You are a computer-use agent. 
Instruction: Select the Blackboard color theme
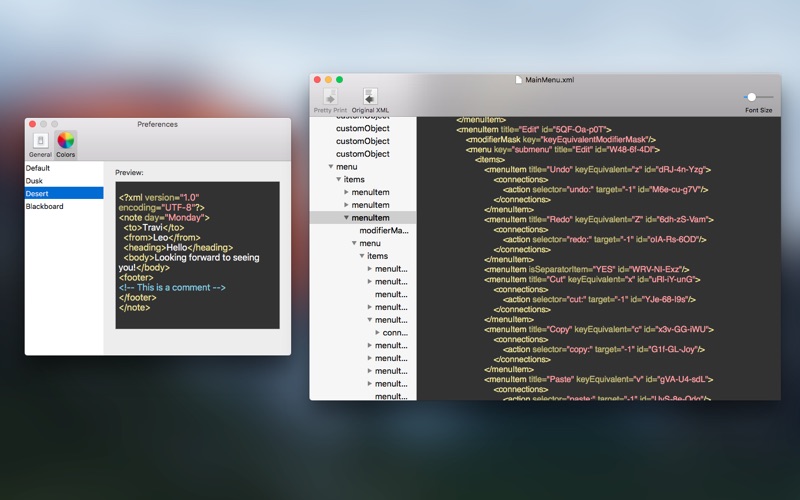pos(64,206)
